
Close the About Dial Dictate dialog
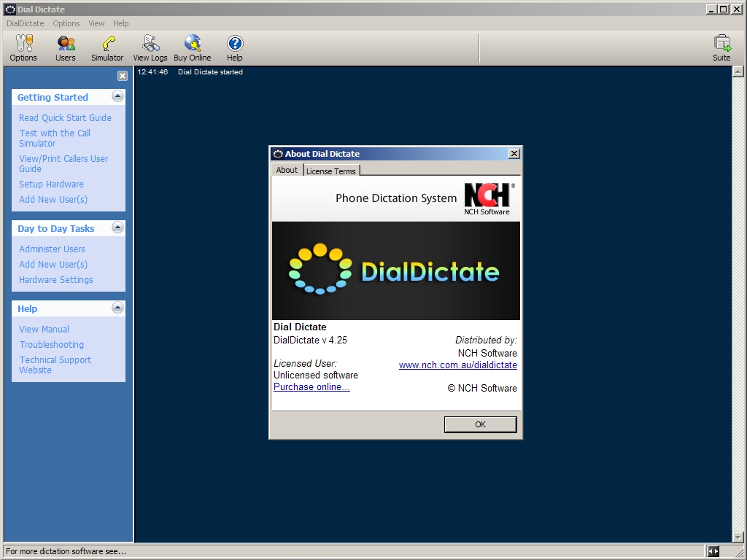click(514, 153)
